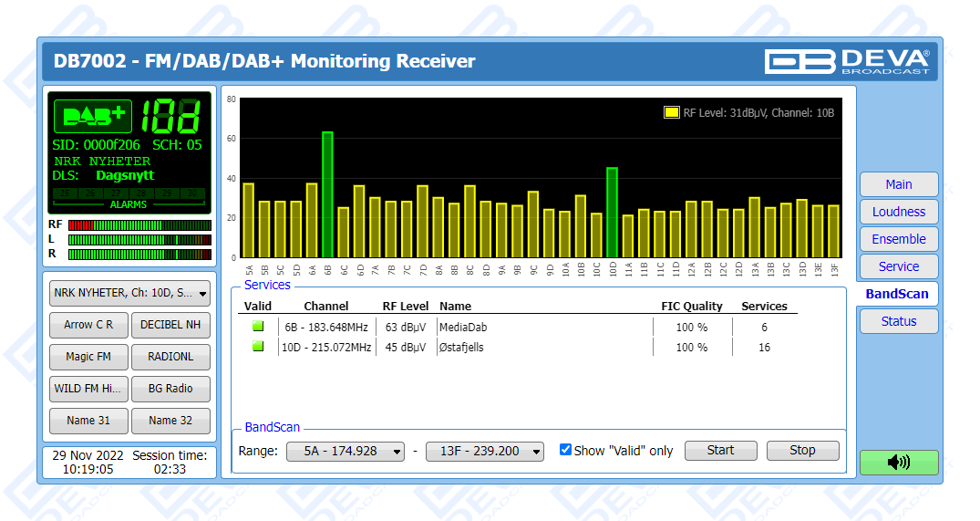
Task: Expand range start dropdown 5A - 174.928
Action: [346, 451]
